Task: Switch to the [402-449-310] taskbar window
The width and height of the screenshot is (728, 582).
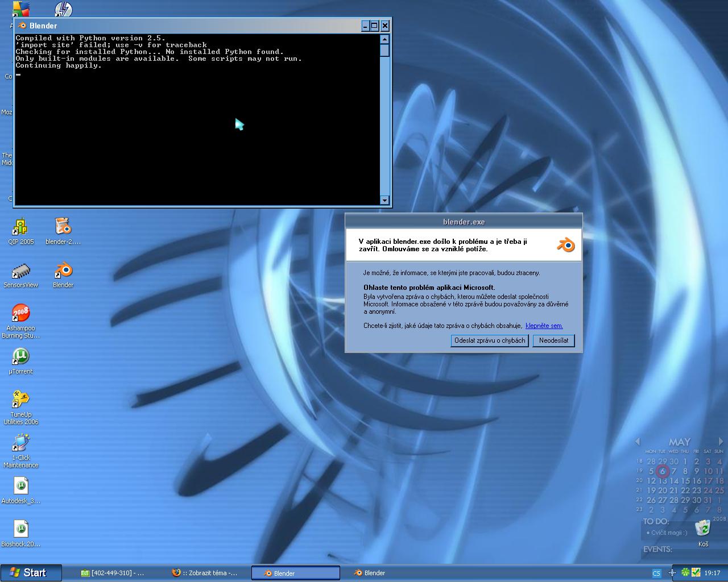Action: [x=113, y=573]
